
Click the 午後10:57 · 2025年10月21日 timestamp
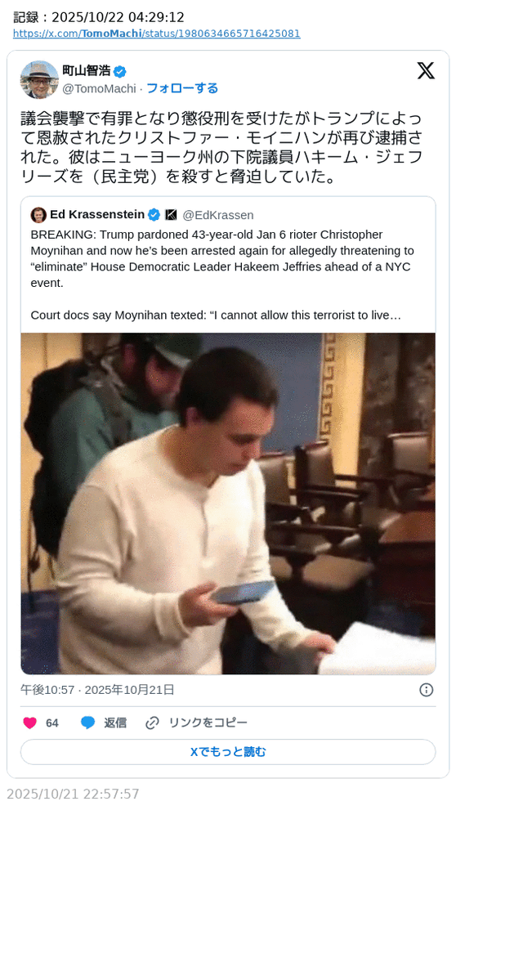[x=97, y=690]
